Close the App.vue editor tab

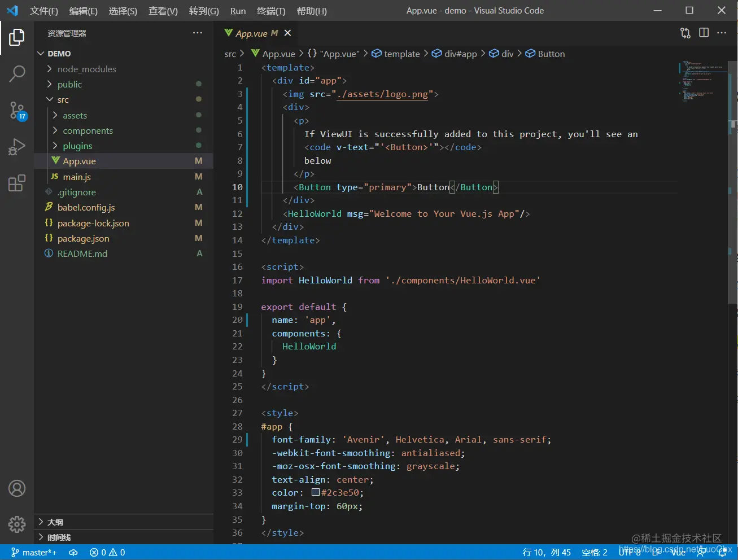pyautogui.click(x=287, y=33)
